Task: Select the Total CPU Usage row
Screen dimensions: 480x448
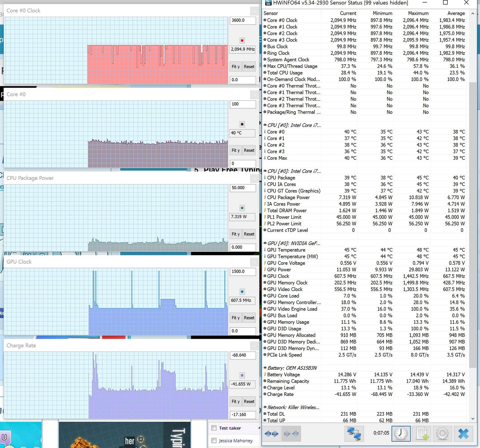Action: tap(364, 73)
